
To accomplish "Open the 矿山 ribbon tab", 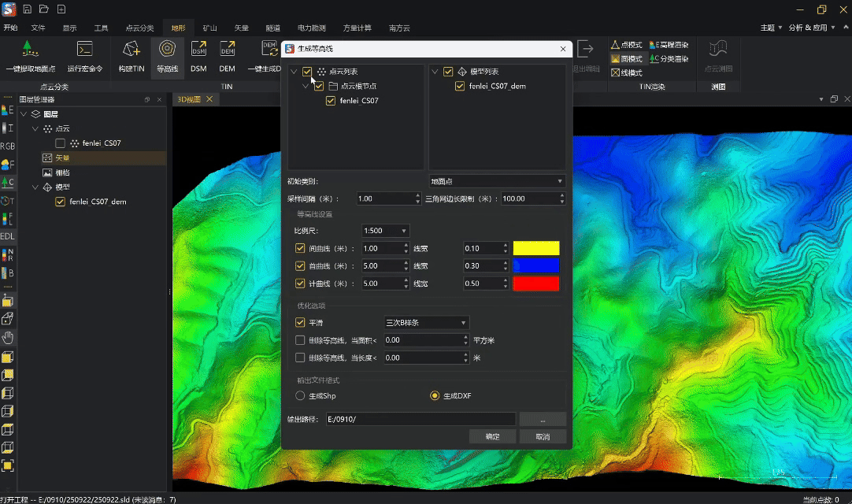I will pos(210,28).
